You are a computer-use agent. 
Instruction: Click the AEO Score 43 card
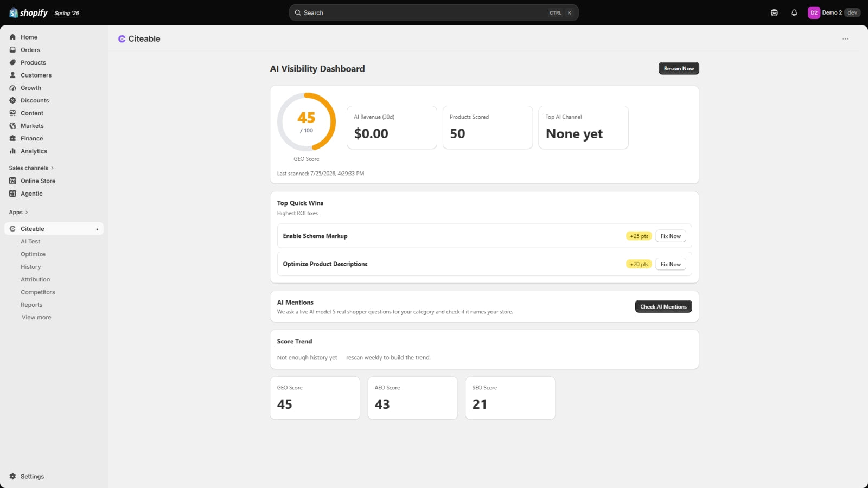click(x=412, y=398)
